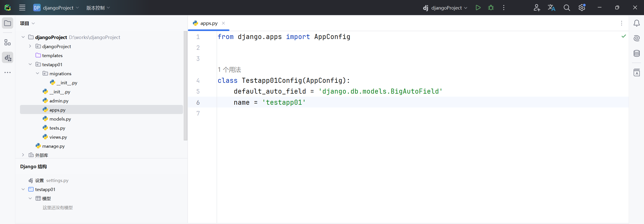Image resolution: width=644 pixels, height=224 pixels.
Task: Click the Testapp01Config class name
Action: coord(272,81)
